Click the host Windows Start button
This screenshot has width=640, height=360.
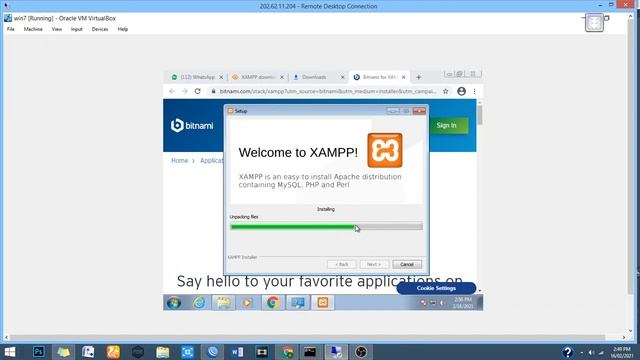point(10,352)
